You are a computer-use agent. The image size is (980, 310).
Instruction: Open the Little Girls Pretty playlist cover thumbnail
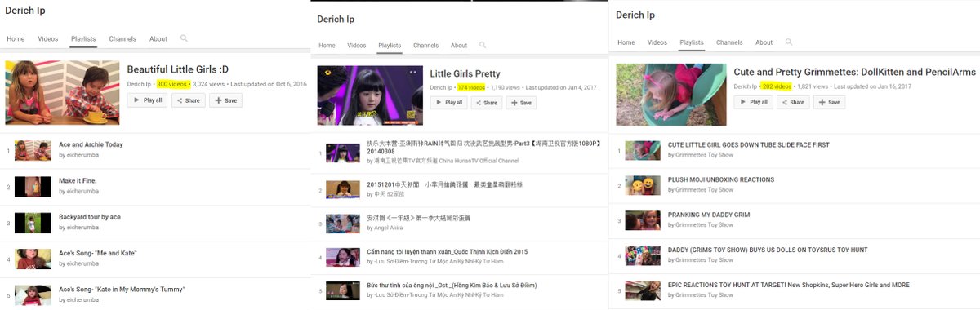[x=370, y=95]
